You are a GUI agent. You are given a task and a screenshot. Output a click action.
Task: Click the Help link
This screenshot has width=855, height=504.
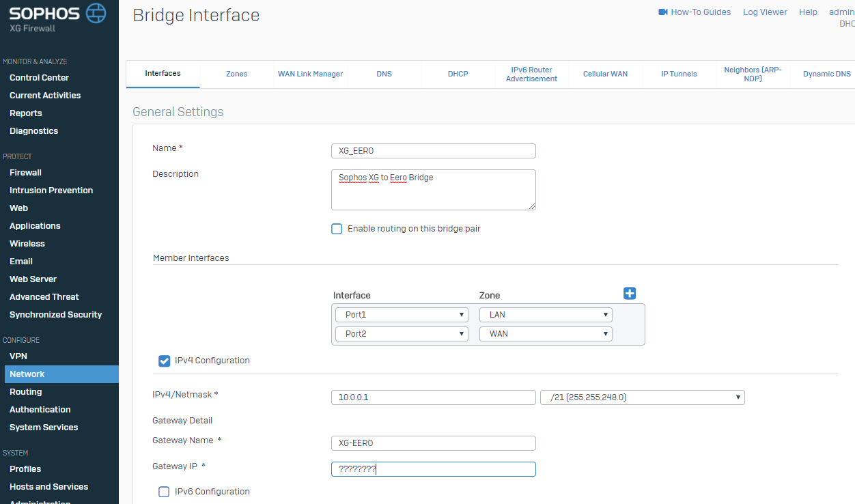(x=808, y=12)
